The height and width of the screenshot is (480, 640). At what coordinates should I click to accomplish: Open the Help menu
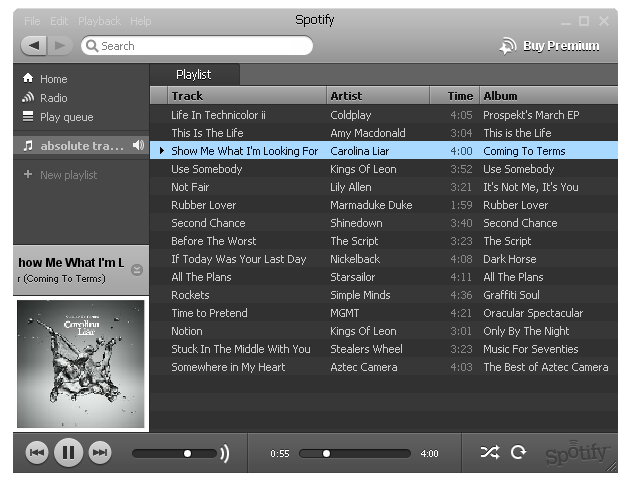pyautogui.click(x=141, y=21)
